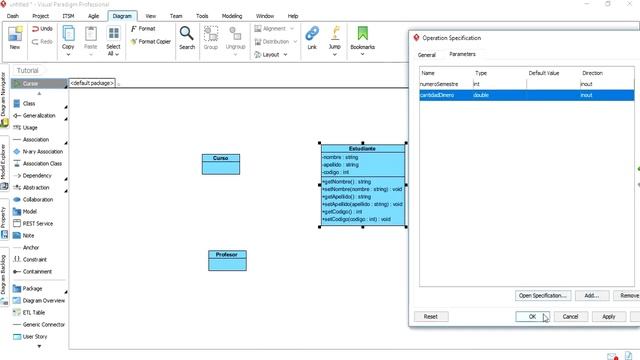Expand the Bookmarks dropdown arrow

362,54
